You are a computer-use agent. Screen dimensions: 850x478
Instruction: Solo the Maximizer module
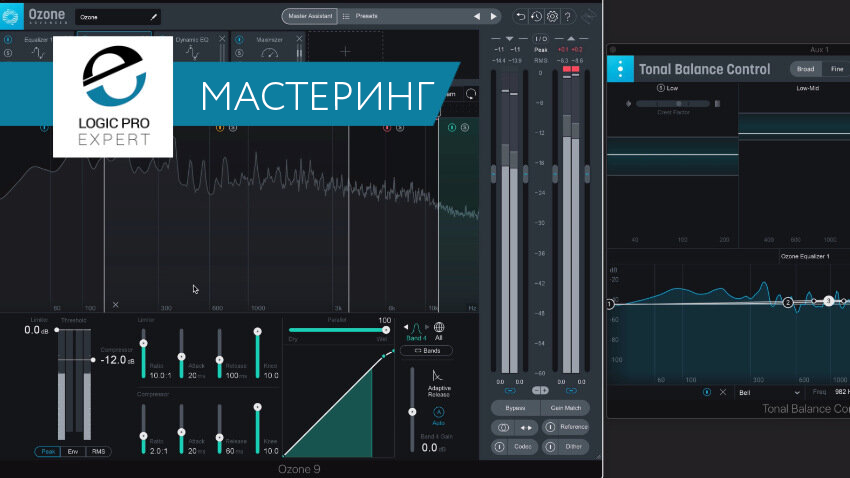pyautogui.click(x=239, y=53)
